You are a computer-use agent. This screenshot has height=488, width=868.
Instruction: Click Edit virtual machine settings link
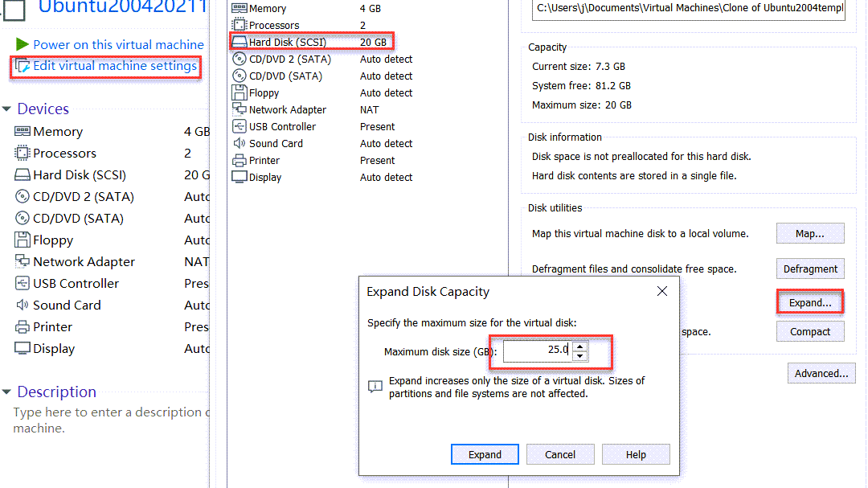click(x=115, y=66)
